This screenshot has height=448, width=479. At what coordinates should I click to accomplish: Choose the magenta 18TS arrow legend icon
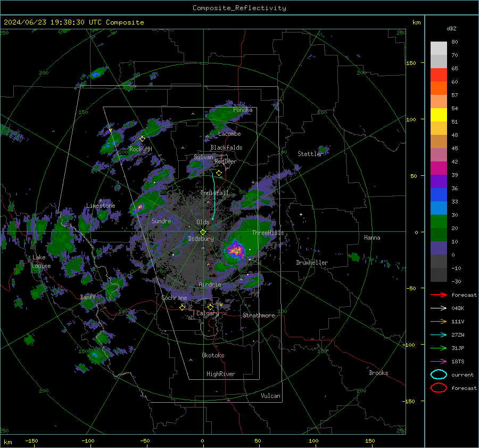(439, 362)
